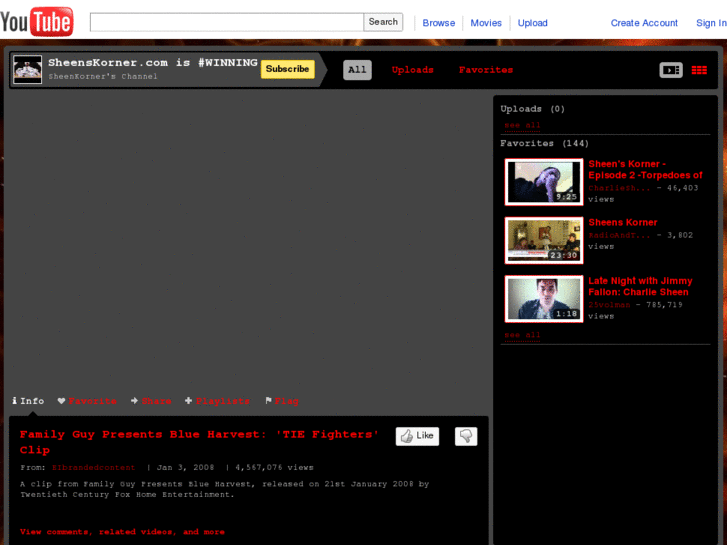Select the All tab
Image resolution: width=727 pixels, height=545 pixels.
coord(357,70)
